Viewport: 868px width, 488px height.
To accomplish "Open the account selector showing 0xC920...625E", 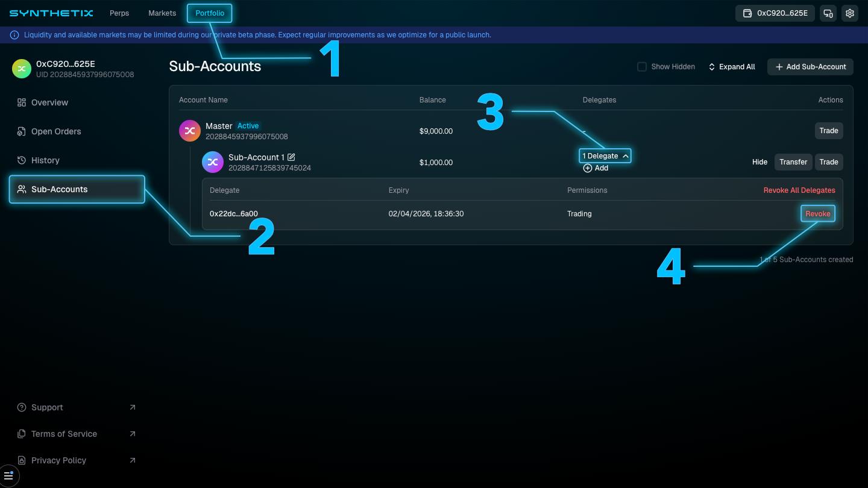I will click(775, 13).
